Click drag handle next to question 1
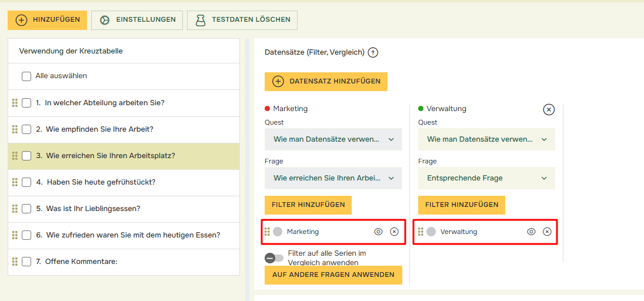Viewport: 644px width, 301px height. [15, 103]
